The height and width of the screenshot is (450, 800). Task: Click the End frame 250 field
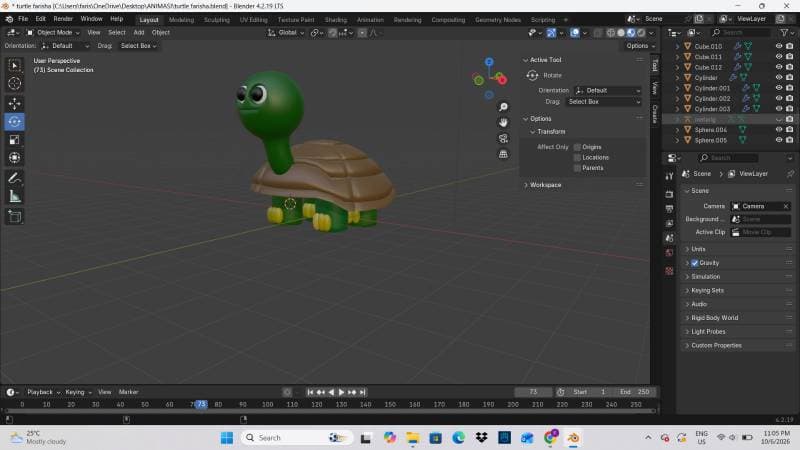634,392
